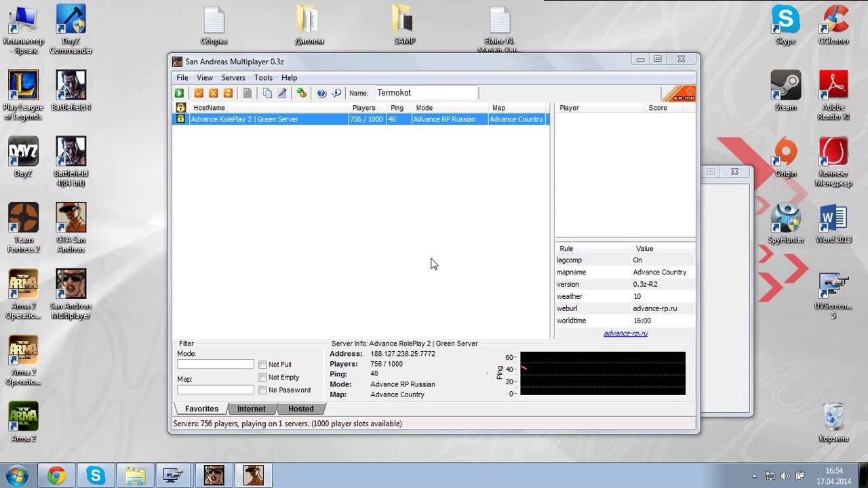The width and height of the screenshot is (868, 488).
Task: Click the green Connect play toolbar icon
Action: [179, 94]
